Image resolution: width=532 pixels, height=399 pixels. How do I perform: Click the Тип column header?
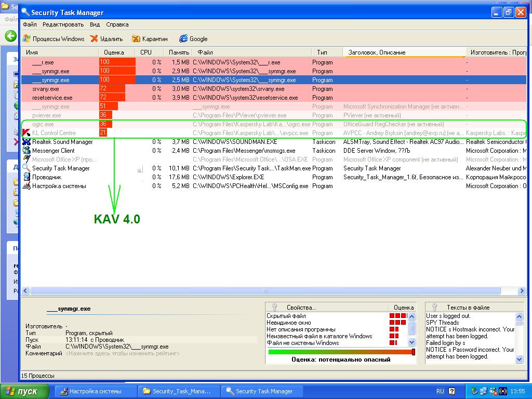click(327, 52)
